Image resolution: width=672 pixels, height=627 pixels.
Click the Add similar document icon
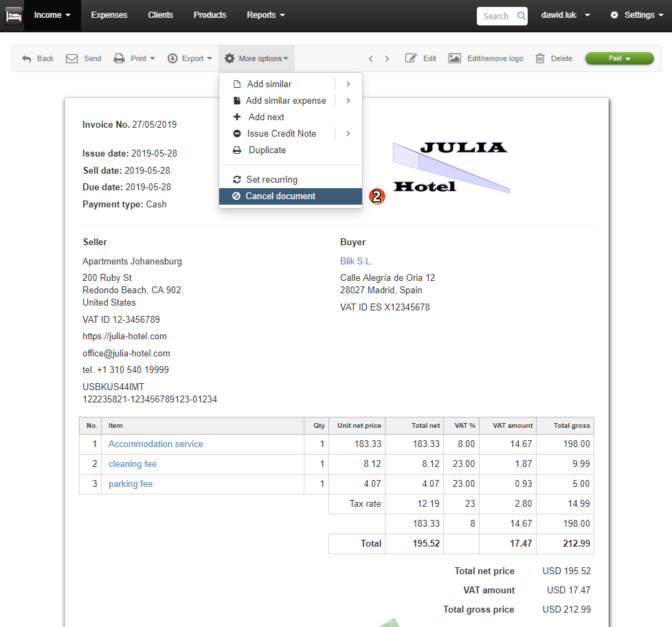[237, 84]
